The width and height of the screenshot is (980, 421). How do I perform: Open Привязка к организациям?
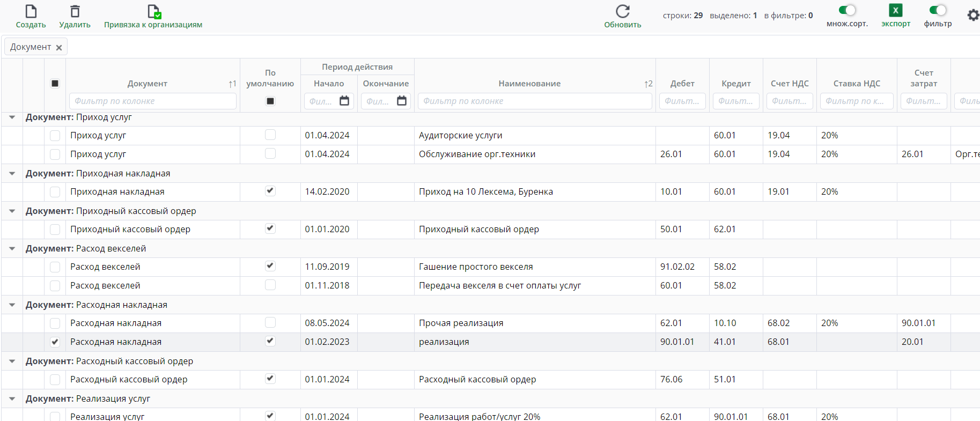[x=153, y=12]
